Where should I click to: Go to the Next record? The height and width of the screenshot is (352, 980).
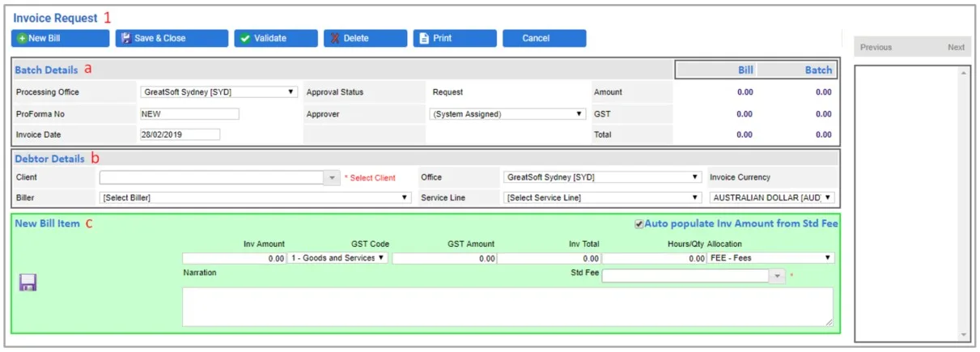(956, 48)
